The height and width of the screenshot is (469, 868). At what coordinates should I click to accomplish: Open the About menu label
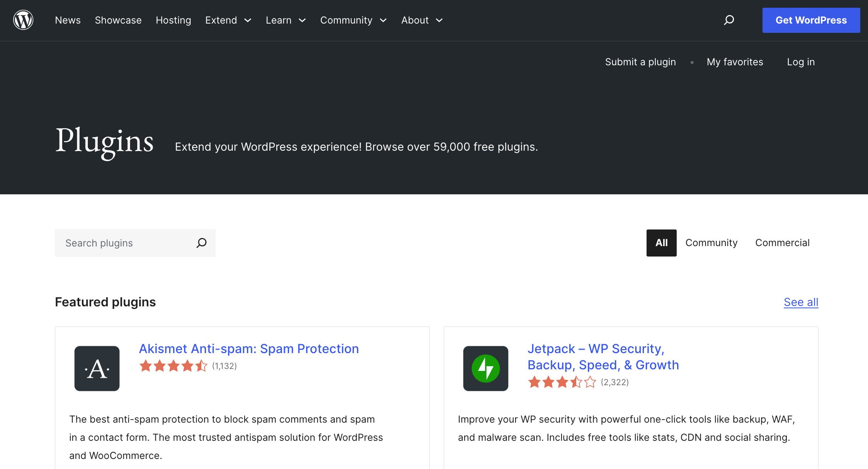click(x=415, y=20)
